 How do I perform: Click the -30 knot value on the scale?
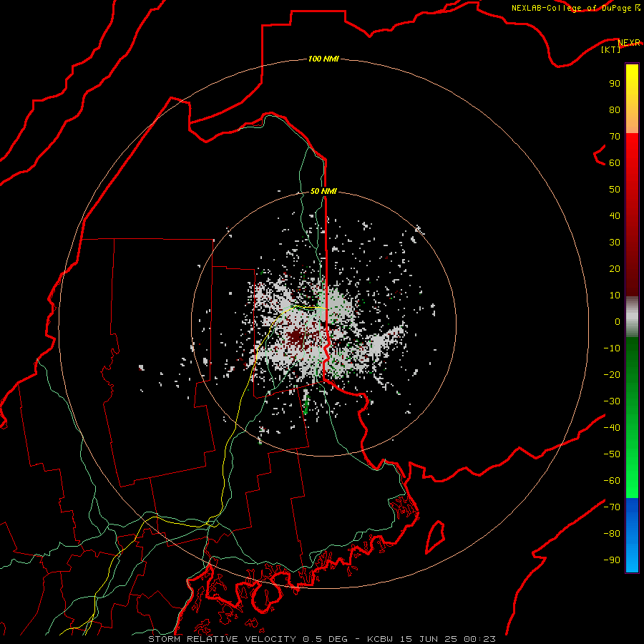coord(612,401)
